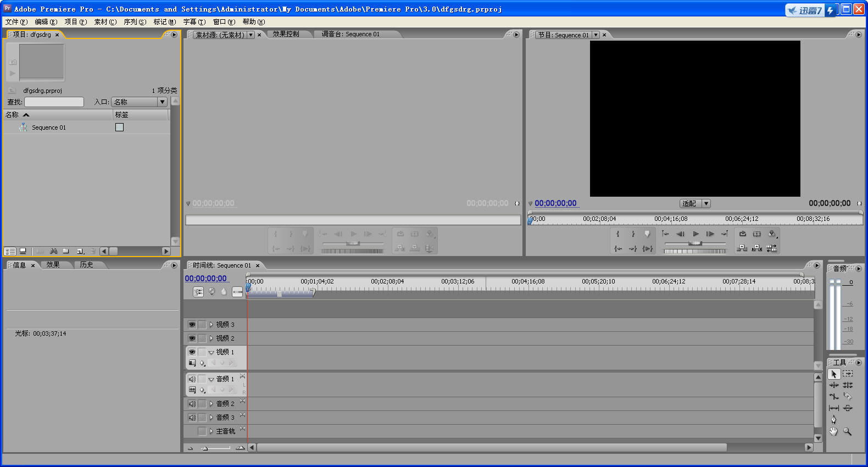Select the Razor tool in Tools panel

[x=848, y=396]
